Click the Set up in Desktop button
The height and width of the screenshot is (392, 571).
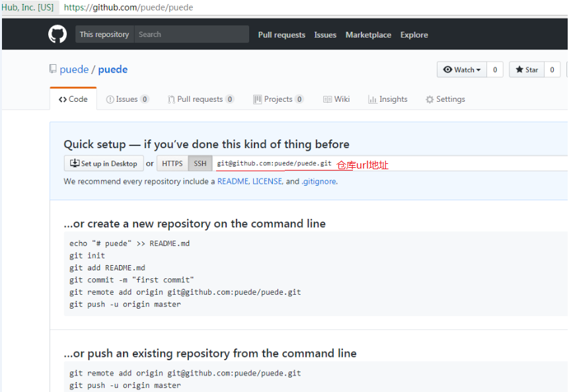click(x=104, y=163)
